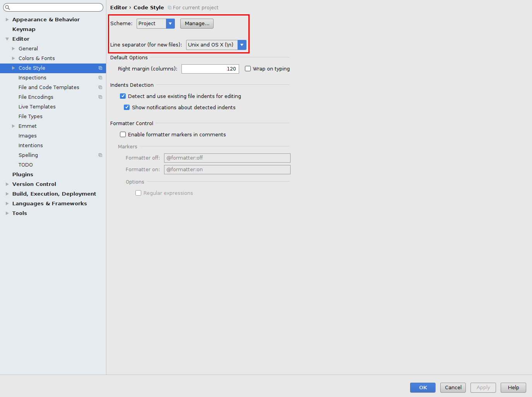Click project-level icon beside File Encodings

(x=100, y=97)
